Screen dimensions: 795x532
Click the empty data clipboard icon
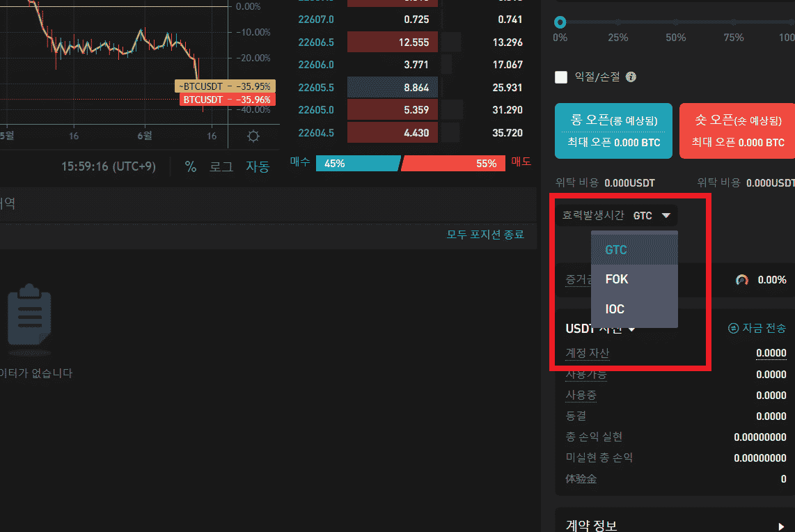pyautogui.click(x=29, y=315)
